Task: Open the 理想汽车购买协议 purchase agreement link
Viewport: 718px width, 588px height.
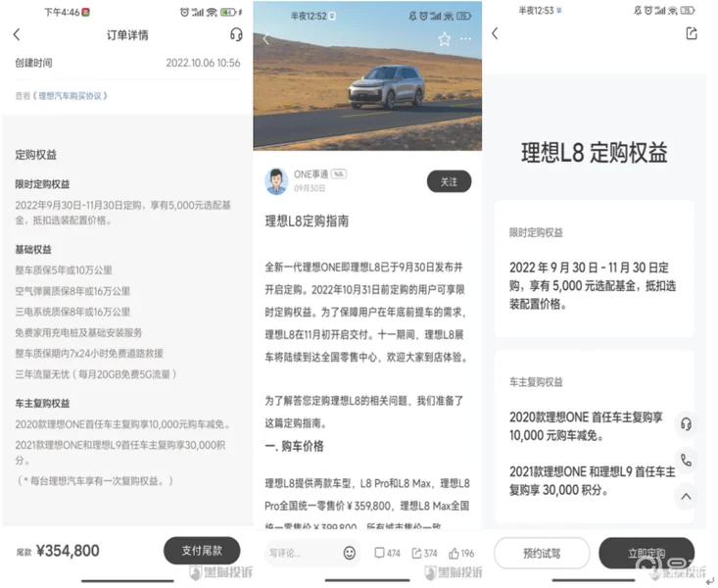Action: click(70, 96)
